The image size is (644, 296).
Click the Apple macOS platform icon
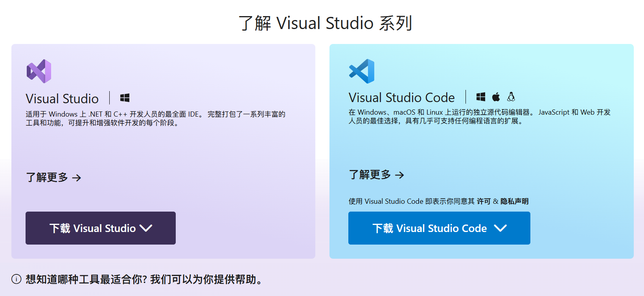[x=496, y=97]
